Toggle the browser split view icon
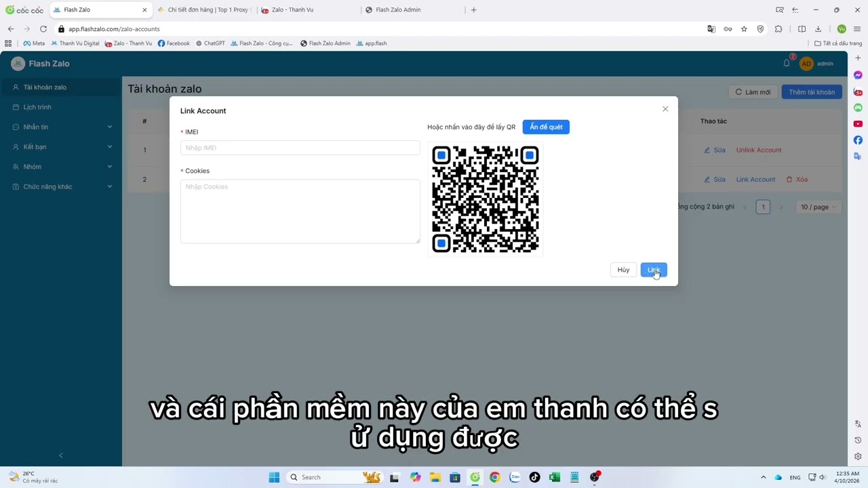This screenshot has width=868, height=488. click(802, 29)
